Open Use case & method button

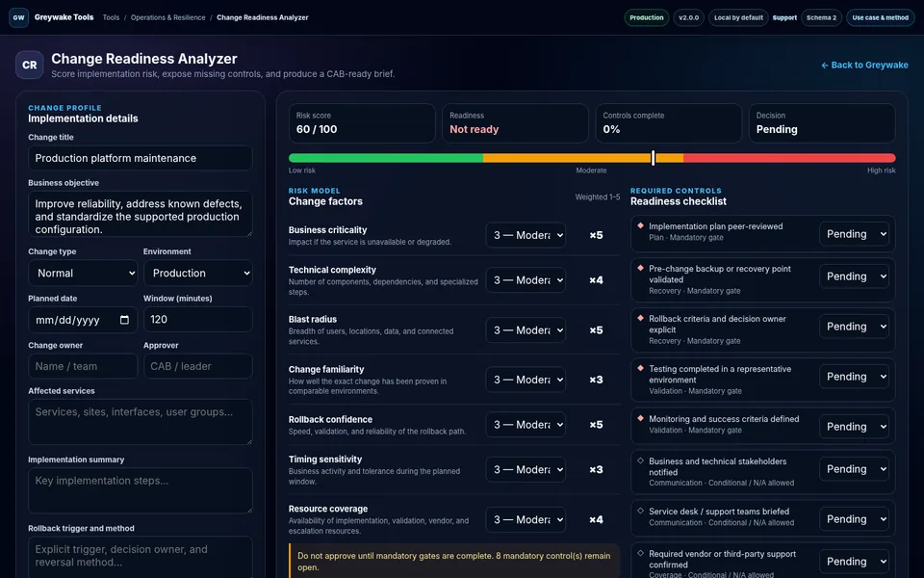pos(881,17)
